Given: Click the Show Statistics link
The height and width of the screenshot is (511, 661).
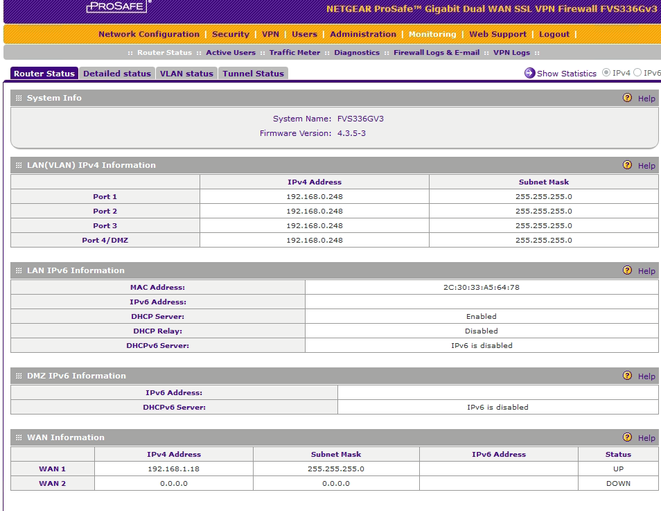Looking at the screenshot, I should [567, 73].
